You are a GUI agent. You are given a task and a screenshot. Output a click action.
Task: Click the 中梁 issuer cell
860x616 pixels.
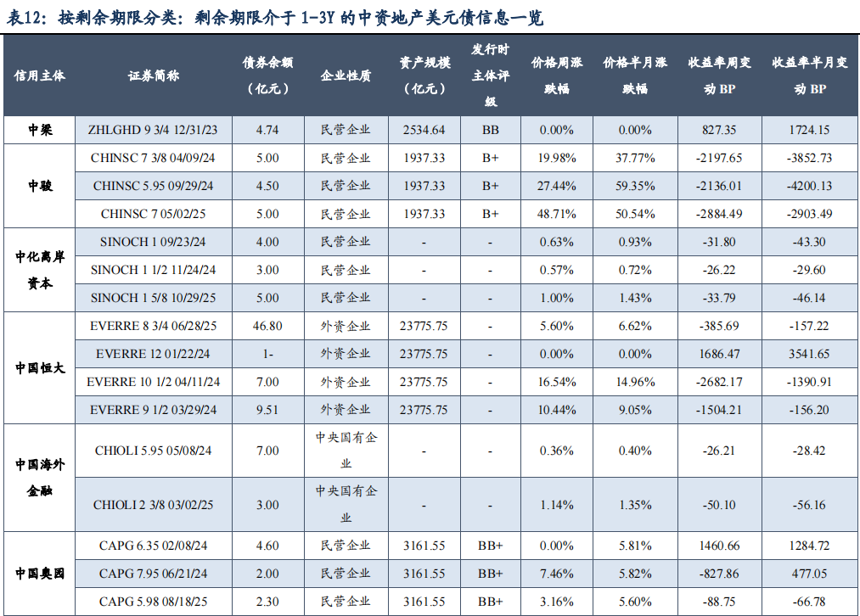point(40,130)
